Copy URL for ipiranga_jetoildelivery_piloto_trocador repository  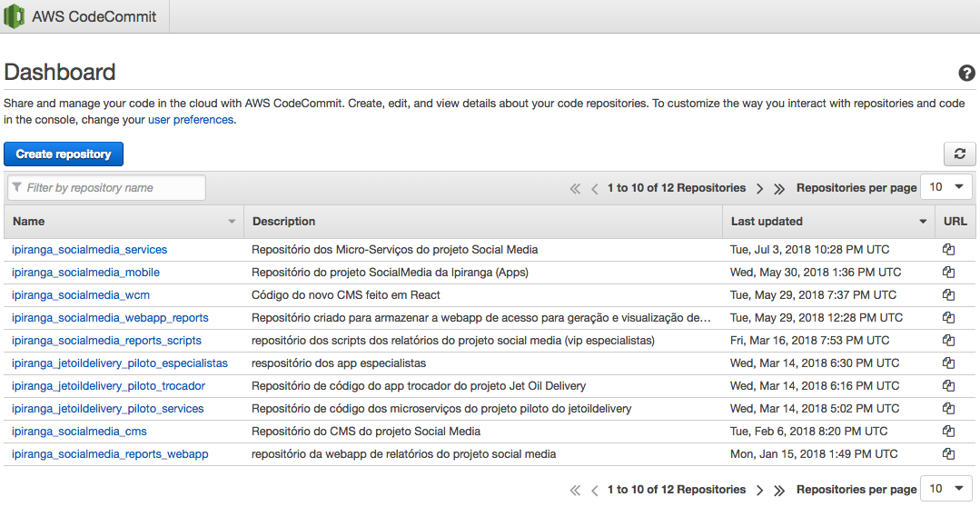[948, 385]
